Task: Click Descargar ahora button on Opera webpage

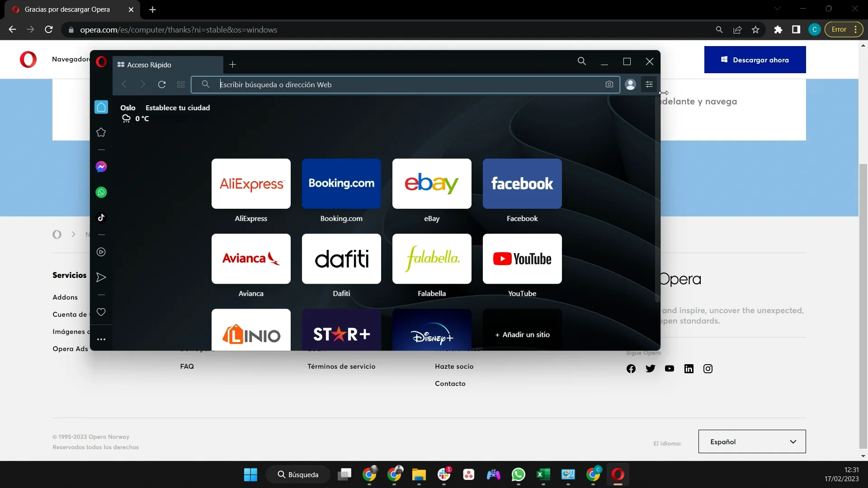Action: coord(755,60)
